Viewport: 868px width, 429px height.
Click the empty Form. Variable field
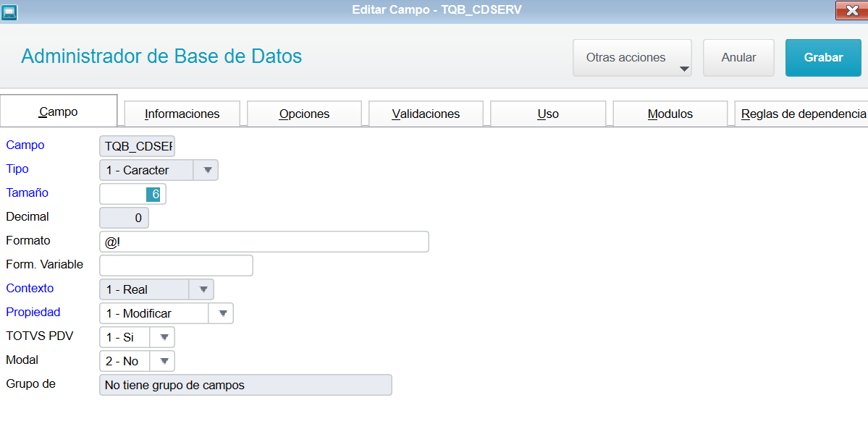(176, 266)
